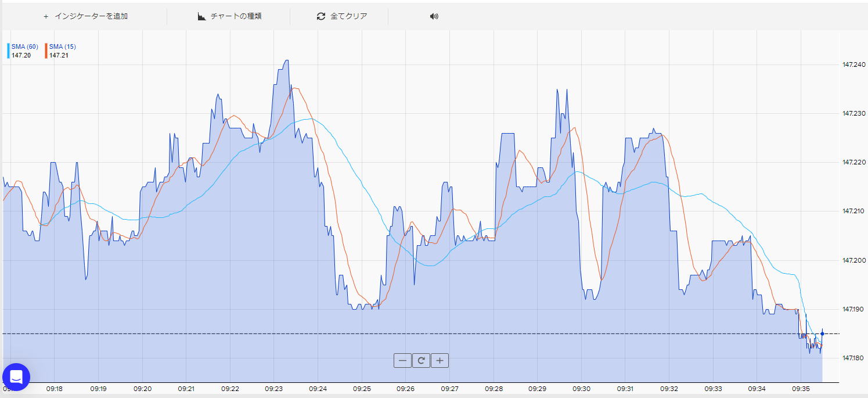The height and width of the screenshot is (398, 868).
Task: Select the SMA (15) legend label
Action: click(x=63, y=46)
